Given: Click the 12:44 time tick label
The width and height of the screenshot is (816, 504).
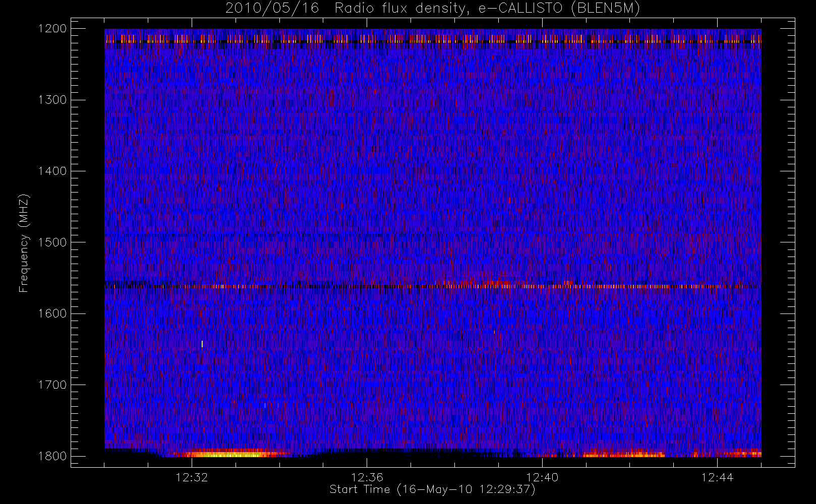Looking at the screenshot, I should pyautogui.click(x=717, y=477).
